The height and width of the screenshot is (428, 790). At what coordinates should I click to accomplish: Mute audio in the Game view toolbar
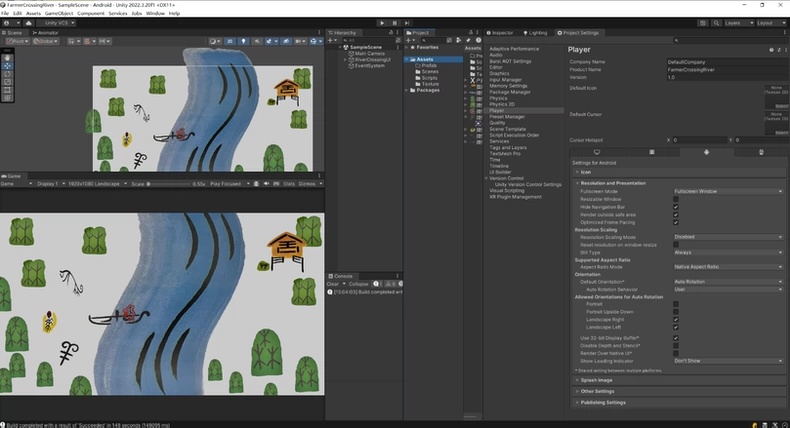(266, 184)
